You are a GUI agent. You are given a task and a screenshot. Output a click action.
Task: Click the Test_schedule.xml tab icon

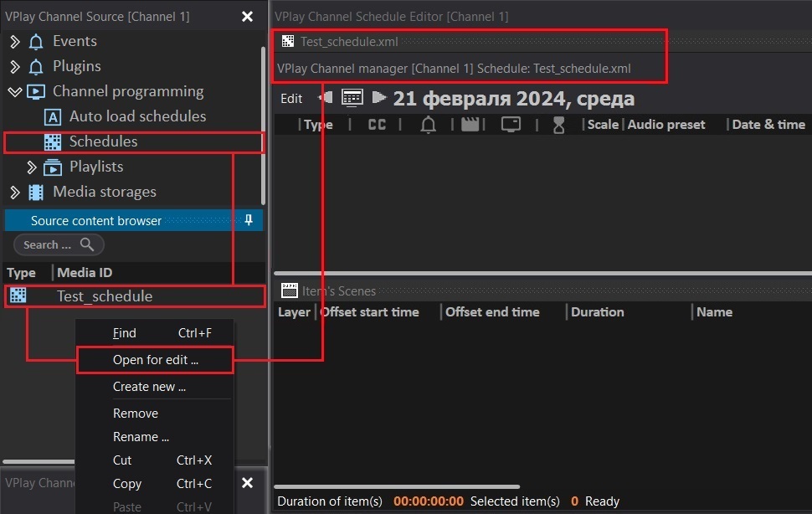click(x=288, y=41)
